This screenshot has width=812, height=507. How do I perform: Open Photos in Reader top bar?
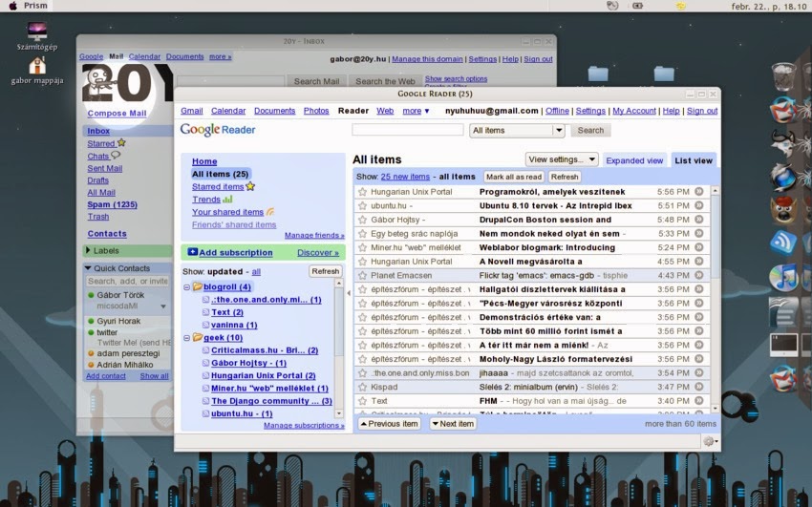click(x=316, y=111)
